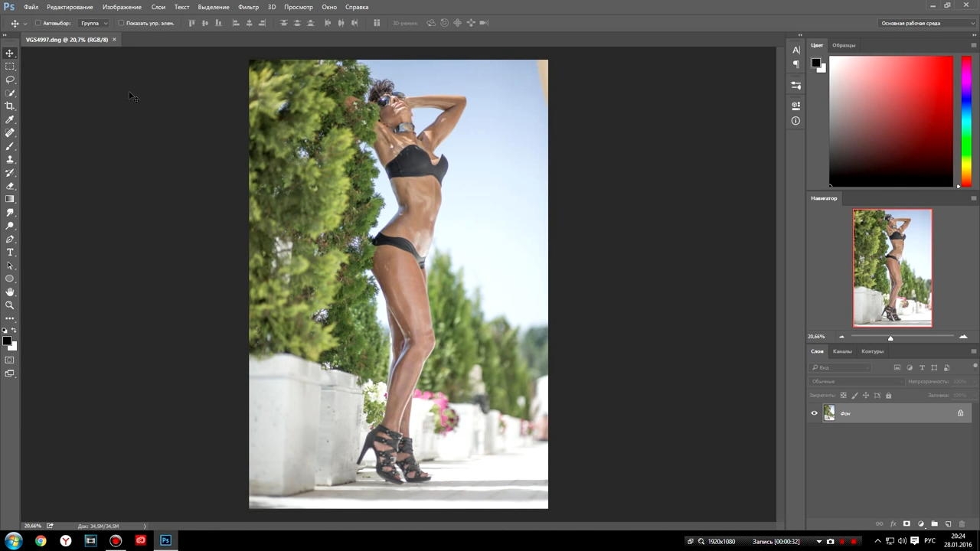980x551 pixels.
Task: Open the Группа auto-select dropdown
Action: [x=94, y=23]
